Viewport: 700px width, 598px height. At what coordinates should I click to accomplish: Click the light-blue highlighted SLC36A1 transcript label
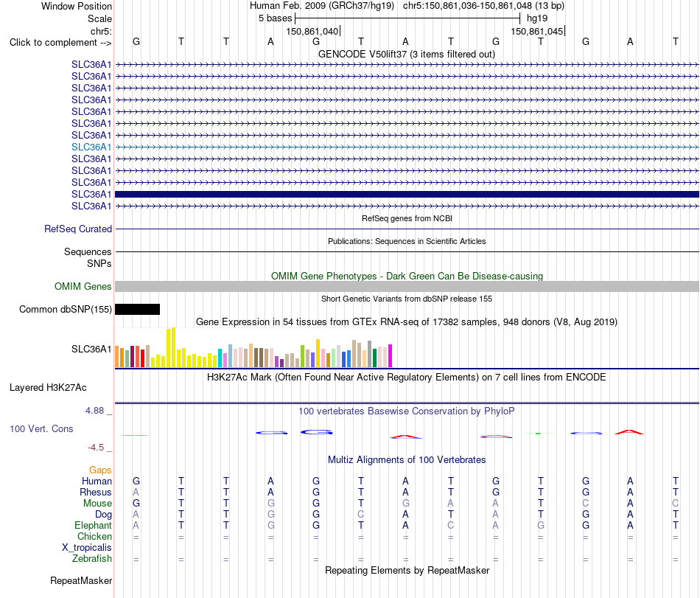point(91,147)
